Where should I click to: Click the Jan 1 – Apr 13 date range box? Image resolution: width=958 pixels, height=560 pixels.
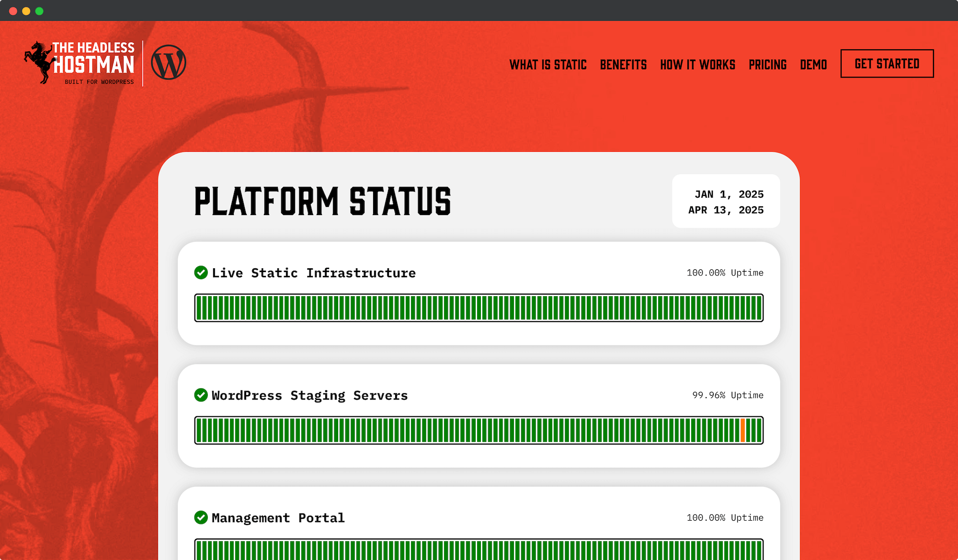point(726,202)
